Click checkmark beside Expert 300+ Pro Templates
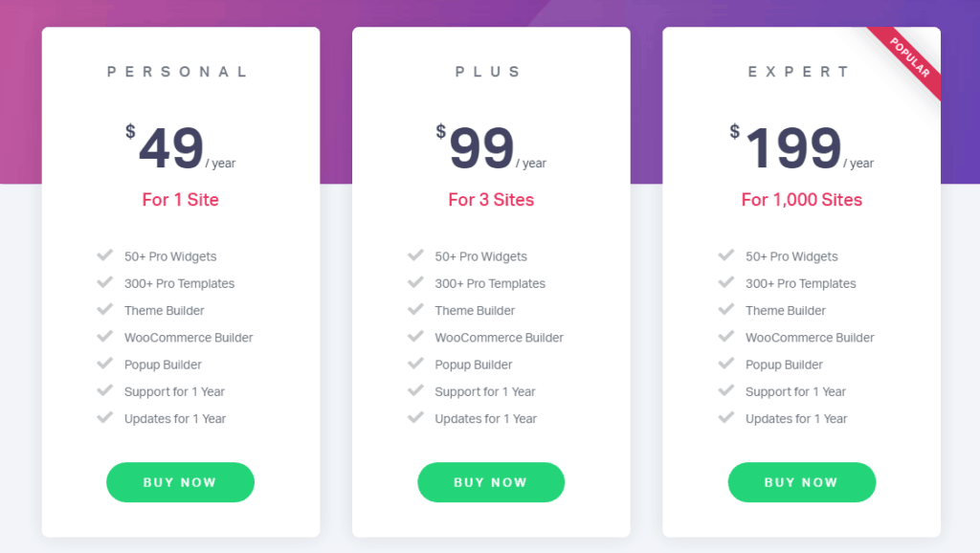The height and width of the screenshot is (553, 980). point(726,282)
